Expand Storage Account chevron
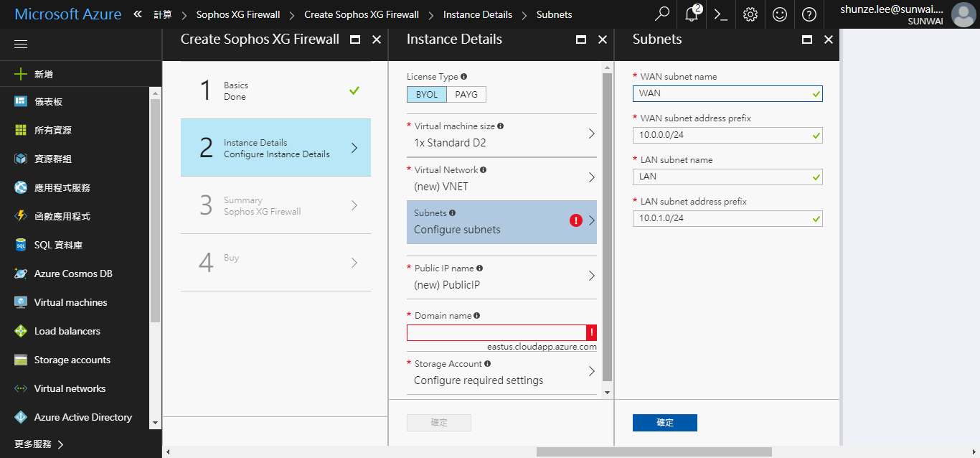 [592, 371]
